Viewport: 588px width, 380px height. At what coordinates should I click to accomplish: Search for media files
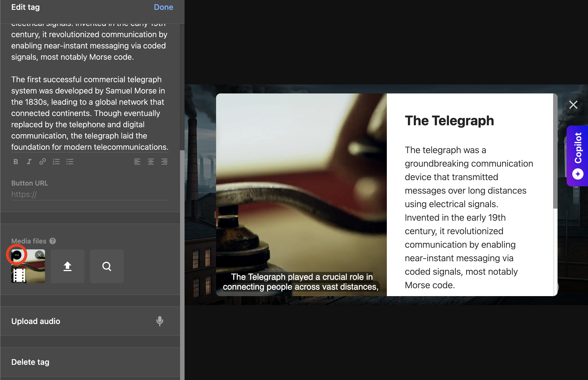(x=107, y=266)
